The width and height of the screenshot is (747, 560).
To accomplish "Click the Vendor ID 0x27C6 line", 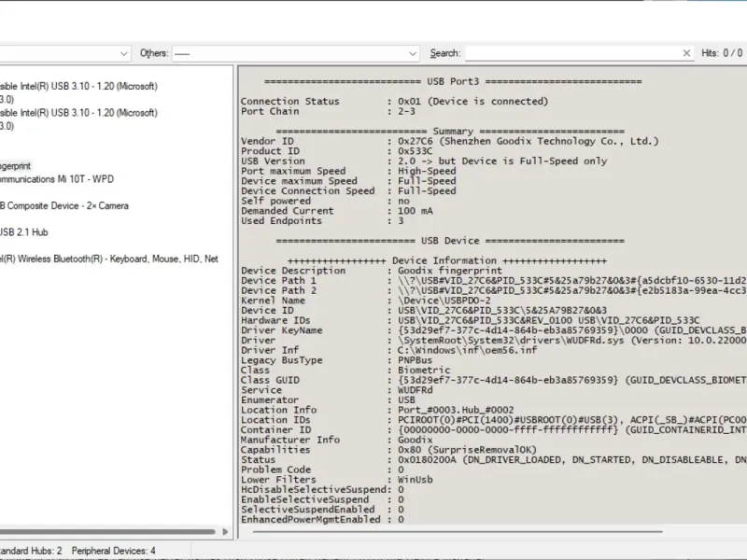I will [x=450, y=142].
